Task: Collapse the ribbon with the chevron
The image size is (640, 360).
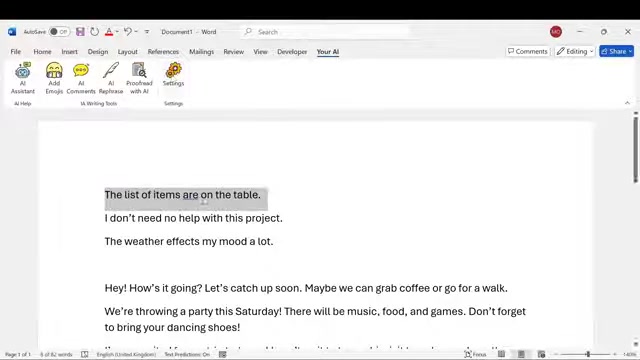Action: tap(627, 103)
